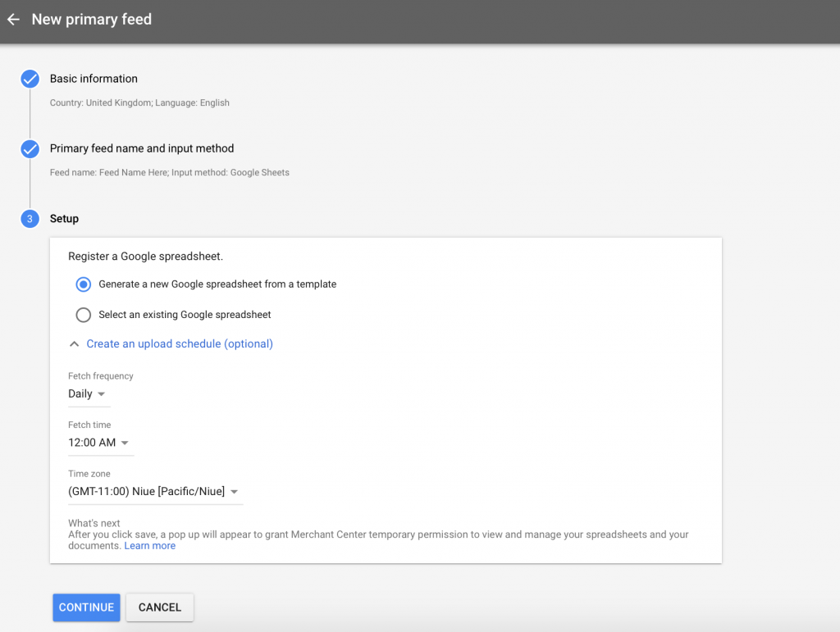The height and width of the screenshot is (632, 840).
Task: Select the step 3 Setup circle
Action: (x=30, y=219)
